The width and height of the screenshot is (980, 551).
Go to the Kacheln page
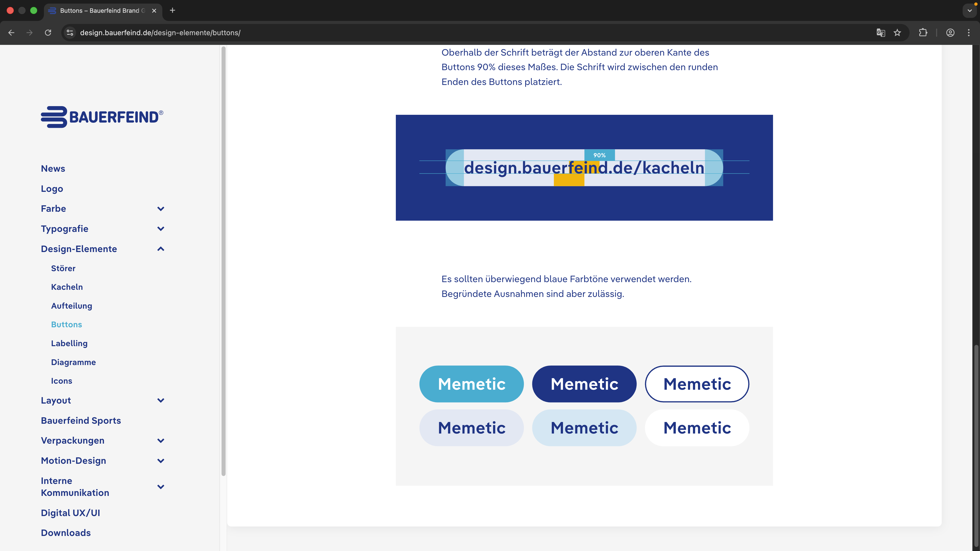click(67, 287)
